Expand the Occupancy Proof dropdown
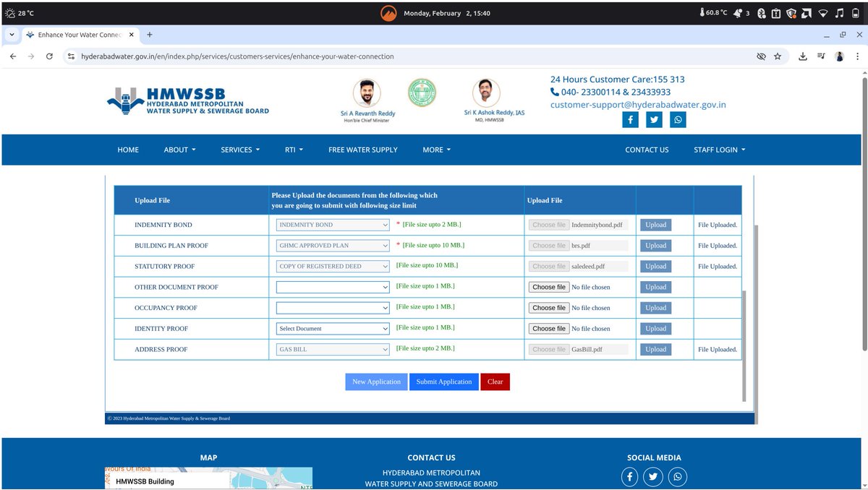Image resolution: width=868 pixels, height=490 pixels. [333, 308]
